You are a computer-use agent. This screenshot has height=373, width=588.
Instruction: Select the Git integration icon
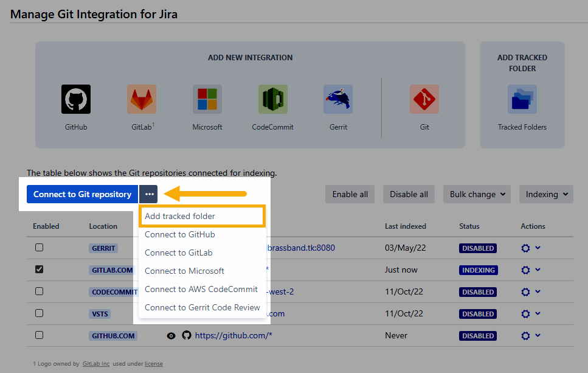424,99
